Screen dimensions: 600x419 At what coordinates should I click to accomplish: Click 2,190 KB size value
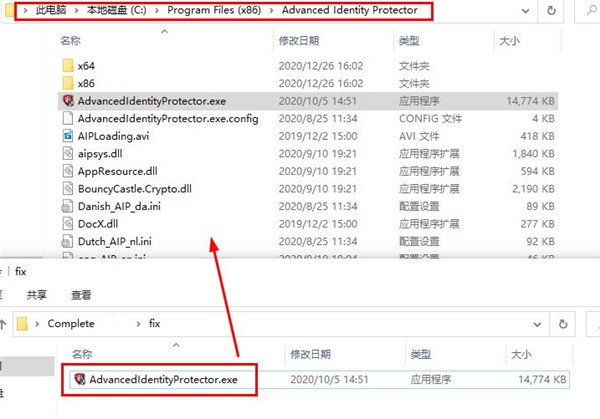click(533, 189)
